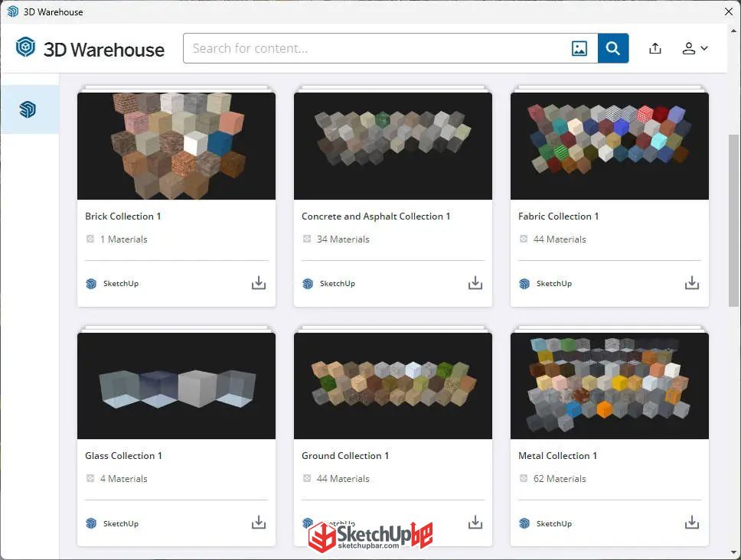Click the SketchUp author logo on Glass Collection 1

tap(91, 523)
